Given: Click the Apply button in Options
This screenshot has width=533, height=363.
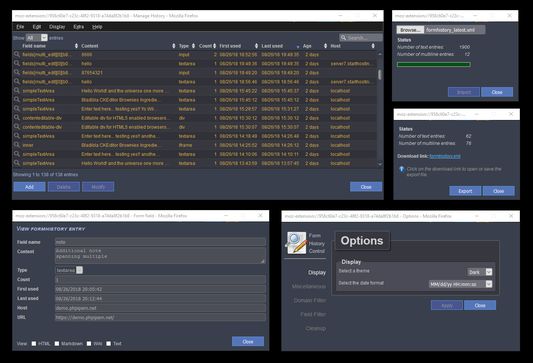Looking at the screenshot, I should pos(447,306).
